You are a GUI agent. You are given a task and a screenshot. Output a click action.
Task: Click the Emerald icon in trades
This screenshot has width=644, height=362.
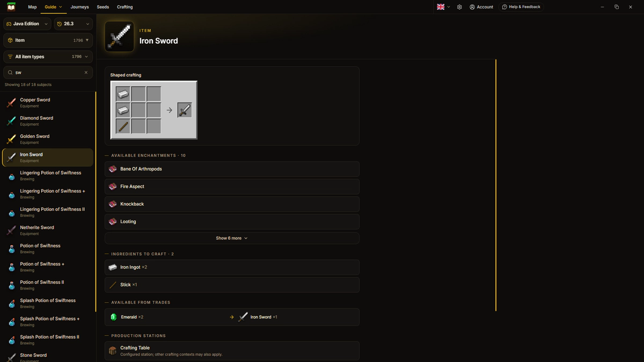[x=113, y=317]
